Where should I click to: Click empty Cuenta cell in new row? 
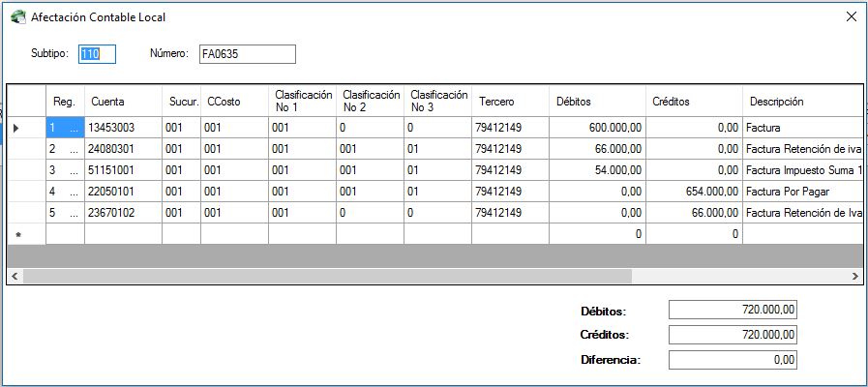click(x=124, y=234)
